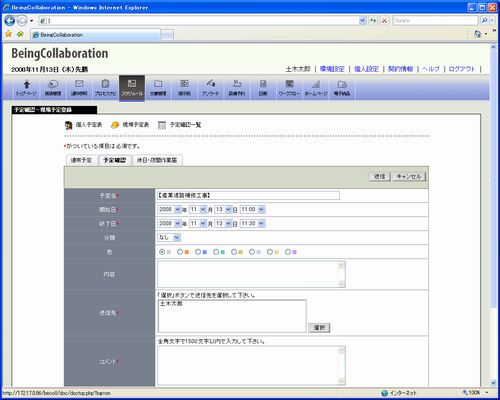Open the end date day dropdown

click(223, 224)
